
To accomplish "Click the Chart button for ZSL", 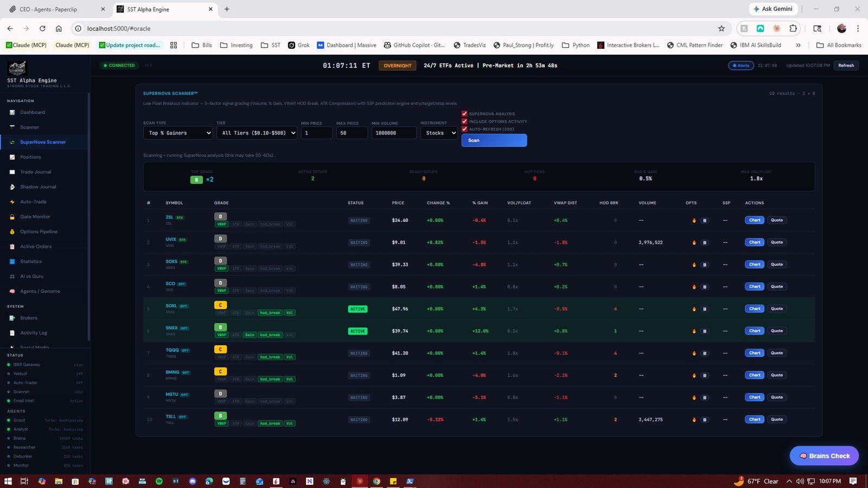I will [755, 220].
